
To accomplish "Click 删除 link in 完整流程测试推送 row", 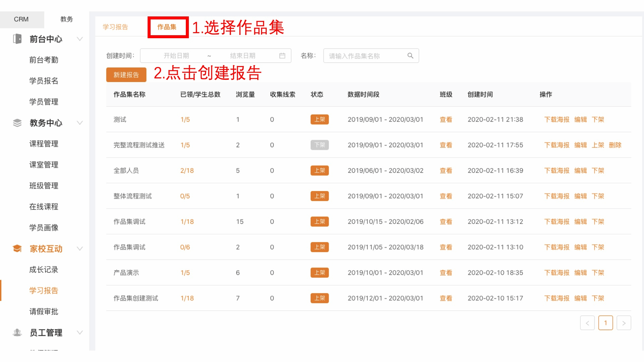I will (x=615, y=145).
